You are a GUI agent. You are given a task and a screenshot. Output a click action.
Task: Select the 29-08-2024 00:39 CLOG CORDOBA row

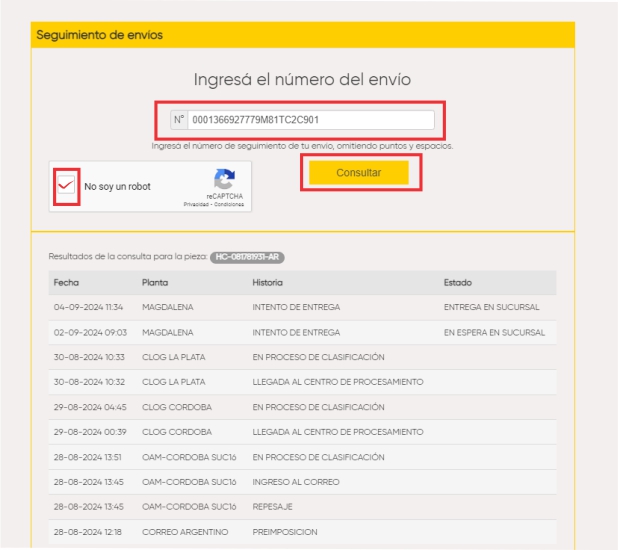tap(302, 432)
